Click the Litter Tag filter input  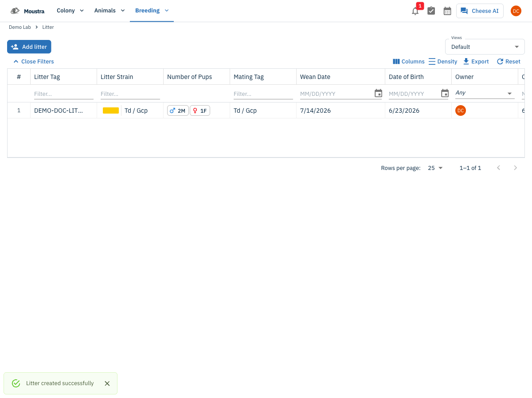coord(64,94)
